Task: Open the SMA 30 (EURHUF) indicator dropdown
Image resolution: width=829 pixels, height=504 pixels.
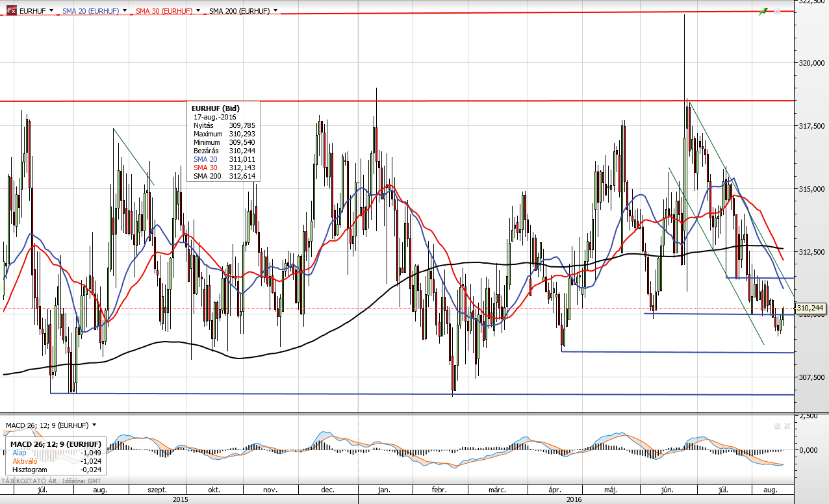Action: (x=197, y=12)
